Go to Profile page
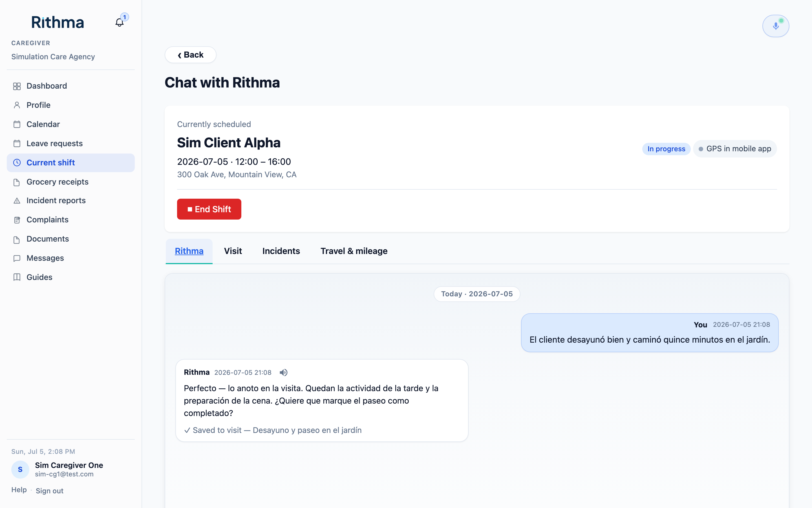The image size is (812, 508). tap(70, 105)
